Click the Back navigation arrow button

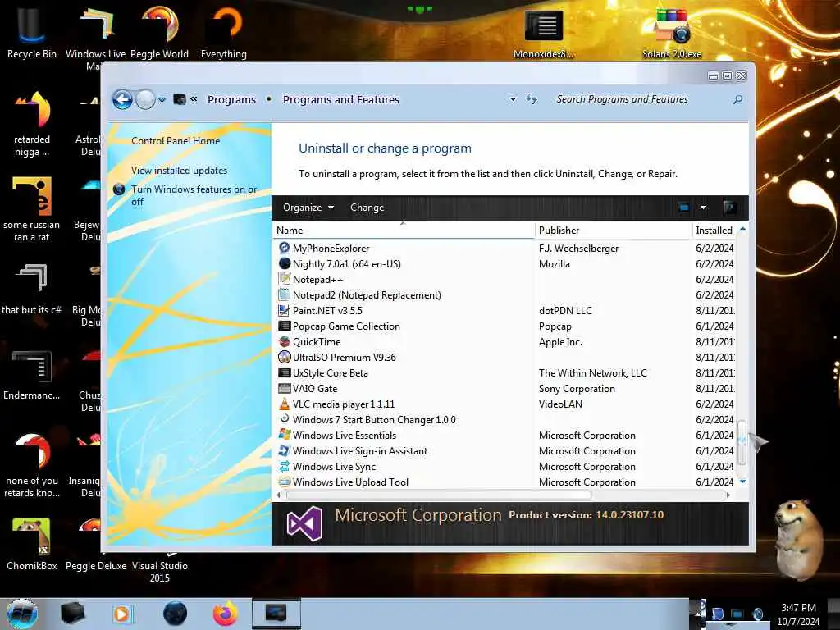point(122,99)
